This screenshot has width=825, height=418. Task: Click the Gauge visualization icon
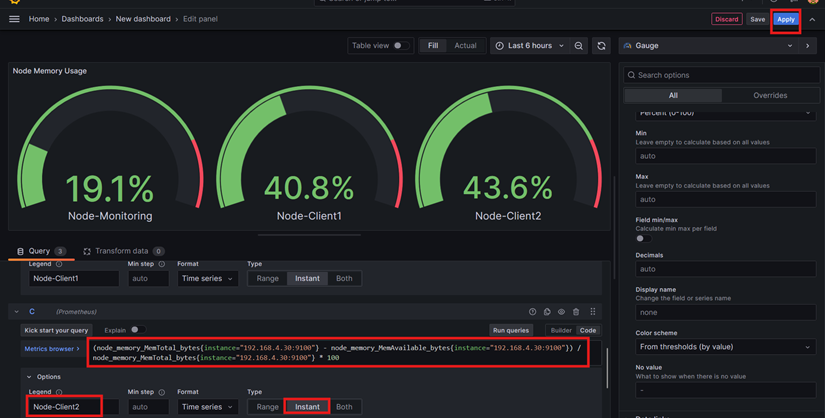pyautogui.click(x=627, y=46)
